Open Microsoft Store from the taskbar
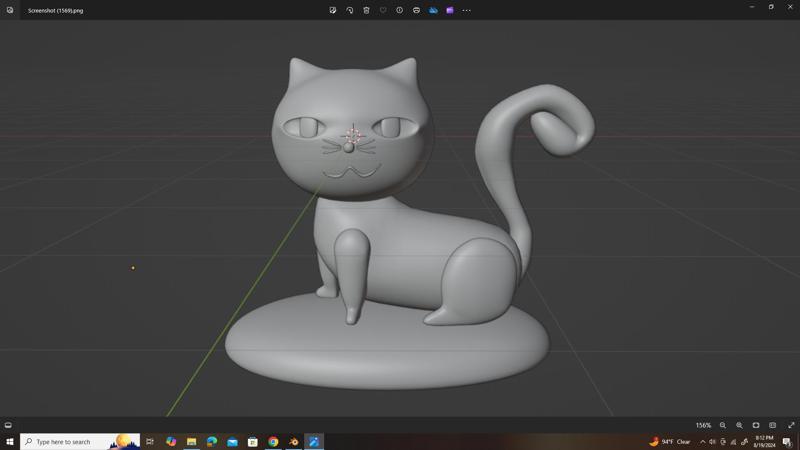 tap(253, 442)
